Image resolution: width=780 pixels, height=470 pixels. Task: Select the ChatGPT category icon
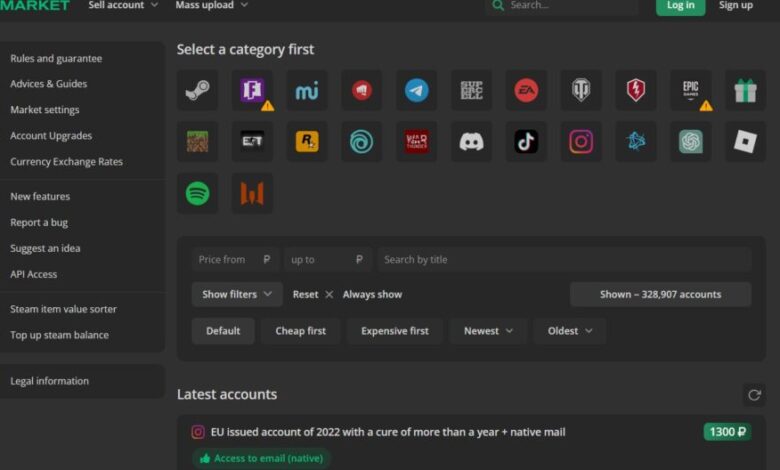click(691, 142)
